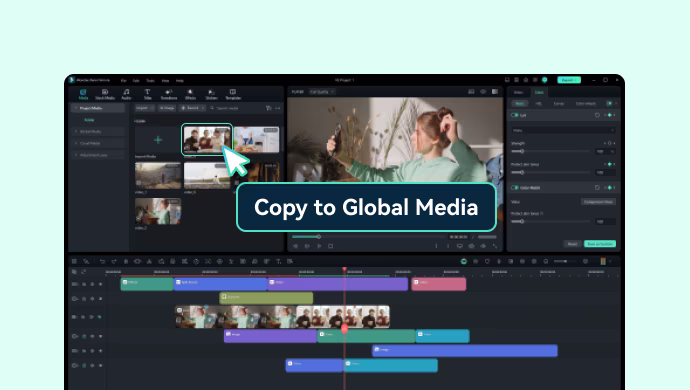This screenshot has height=390, width=690.
Task: Open the Edit menu
Action: [x=136, y=81]
